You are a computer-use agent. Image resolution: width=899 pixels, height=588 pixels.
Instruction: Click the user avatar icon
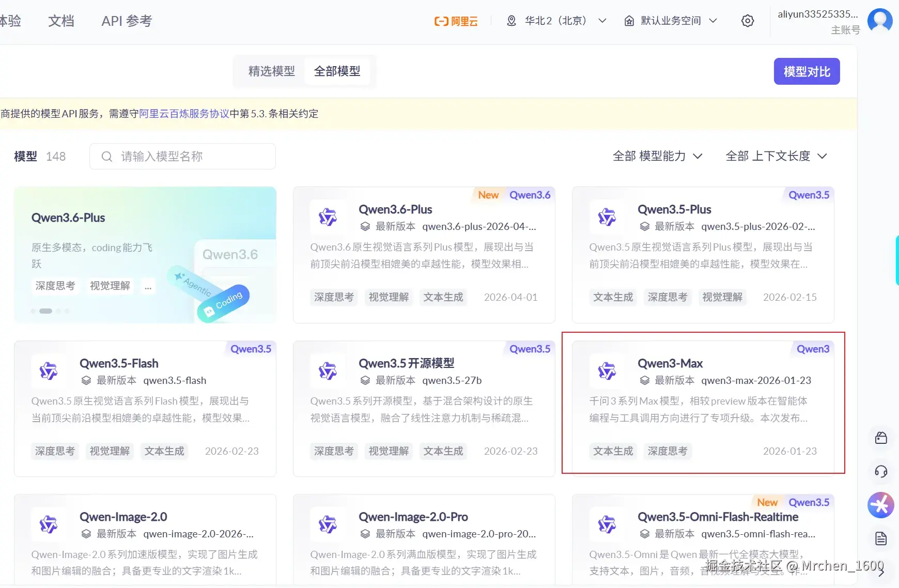880,21
